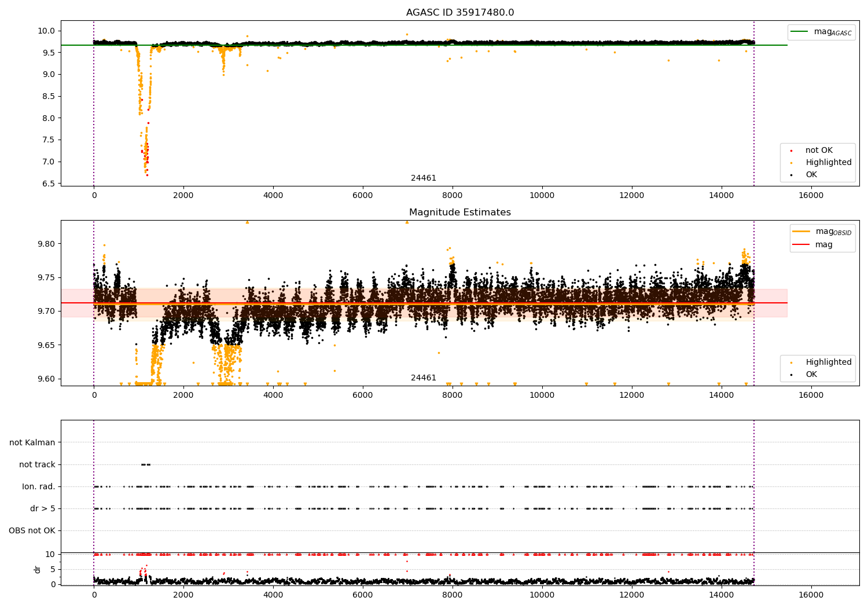Click the "10" tick on the dr axis
Image resolution: width=868 pixels, height=608 pixels.
[50, 555]
